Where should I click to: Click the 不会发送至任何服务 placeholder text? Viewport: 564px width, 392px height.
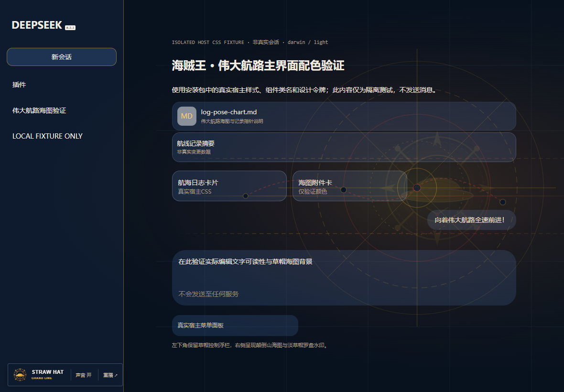click(x=208, y=294)
